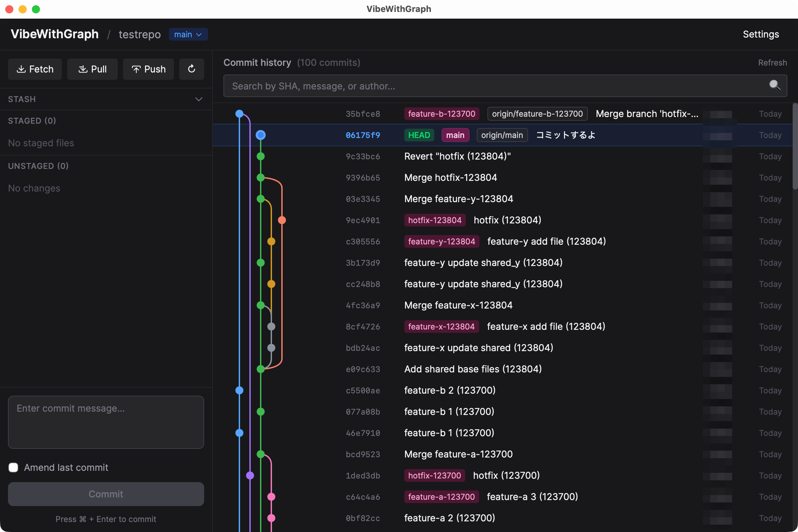Click the orange hotfix-123804 graph node

coord(282,220)
